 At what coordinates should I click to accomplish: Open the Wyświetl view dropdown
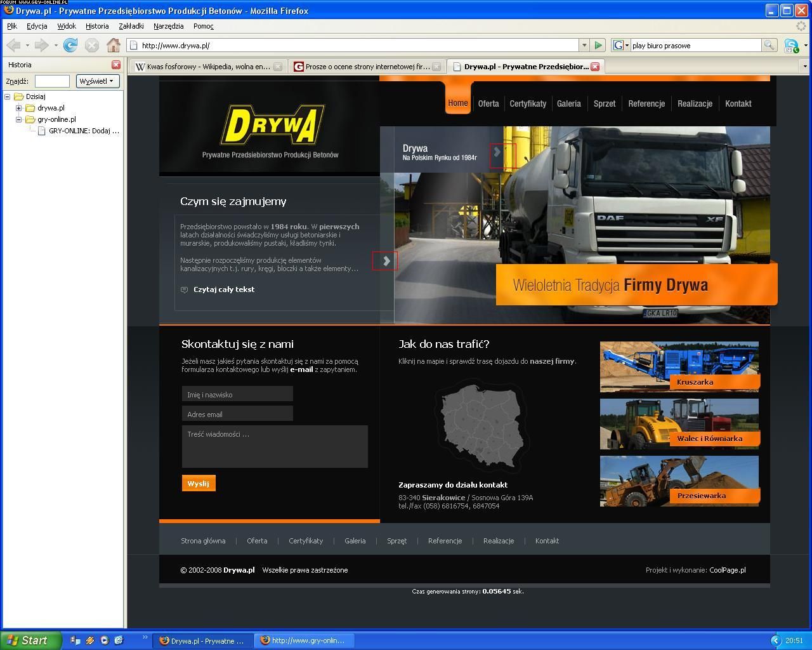pyautogui.click(x=98, y=81)
